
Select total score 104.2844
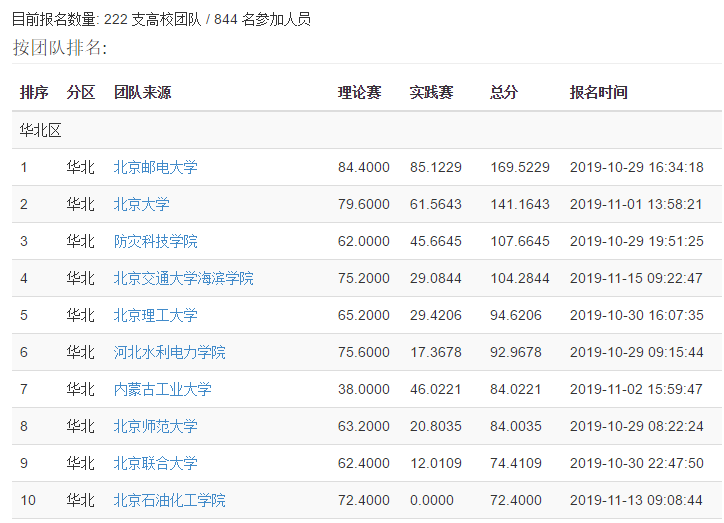coord(520,278)
